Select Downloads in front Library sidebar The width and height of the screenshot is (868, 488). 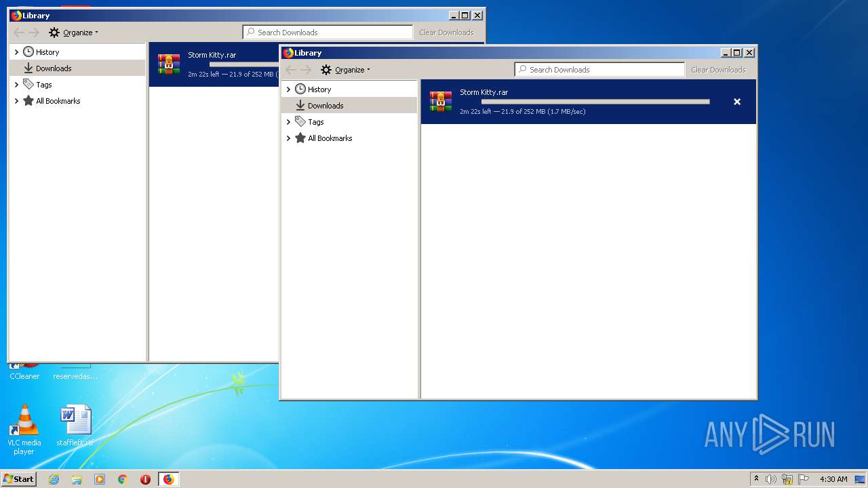[349, 106]
